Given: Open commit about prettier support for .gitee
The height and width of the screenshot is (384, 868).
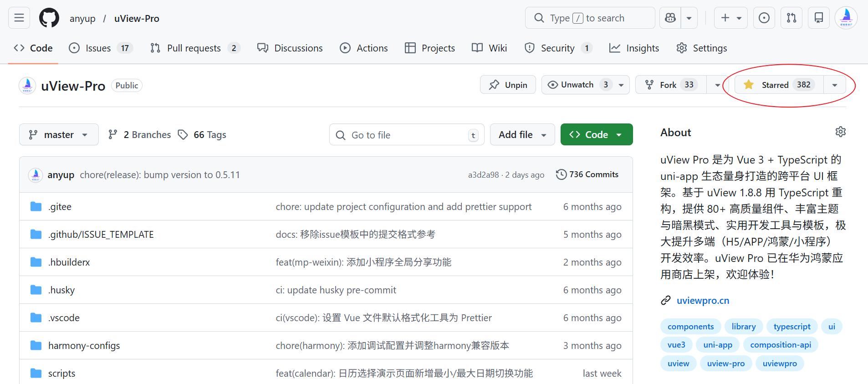Looking at the screenshot, I should 403,207.
